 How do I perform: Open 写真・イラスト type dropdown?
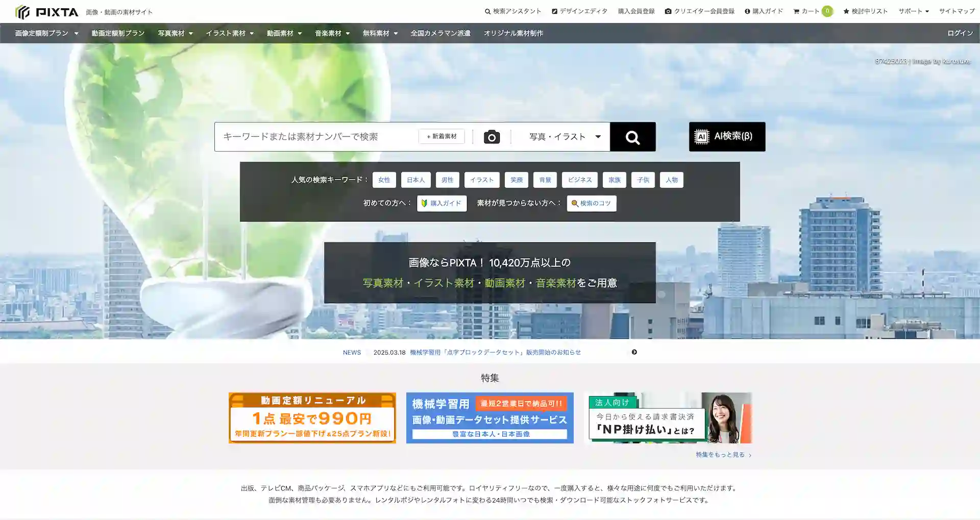click(565, 137)
